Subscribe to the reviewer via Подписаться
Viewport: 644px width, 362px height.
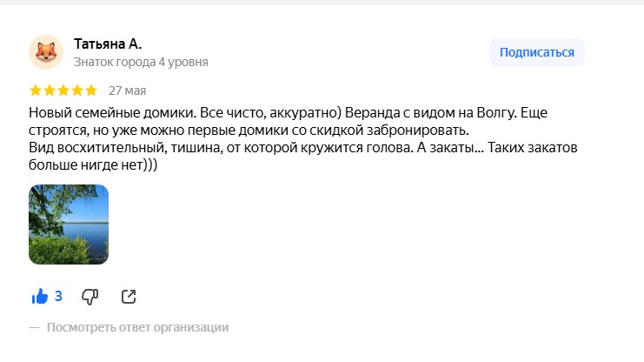click(x=537, y=52)
